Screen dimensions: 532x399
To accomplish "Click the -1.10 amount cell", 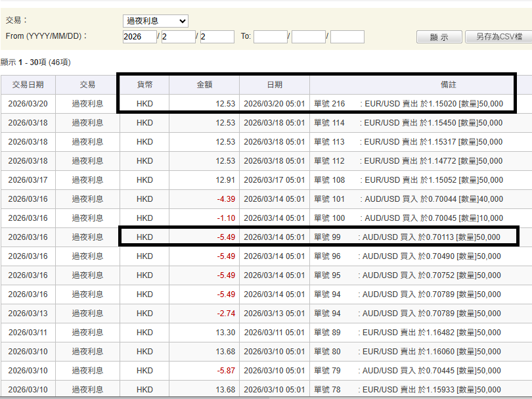I will [204, 218].
